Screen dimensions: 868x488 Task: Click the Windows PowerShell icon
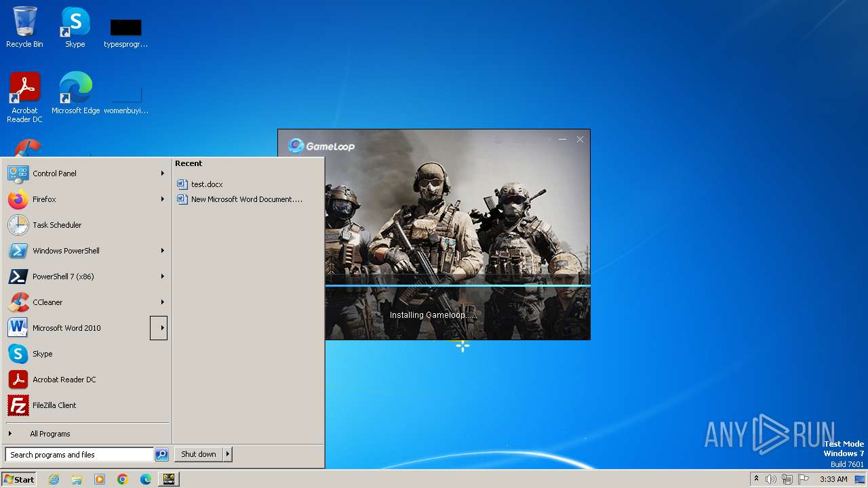click(x=18, y=251)
